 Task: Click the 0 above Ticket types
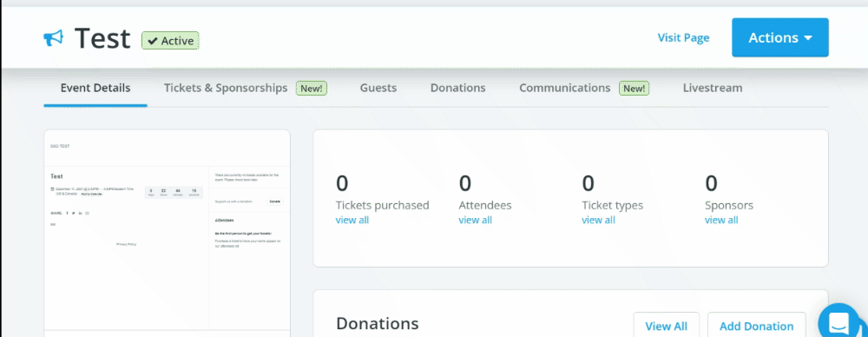588,183
